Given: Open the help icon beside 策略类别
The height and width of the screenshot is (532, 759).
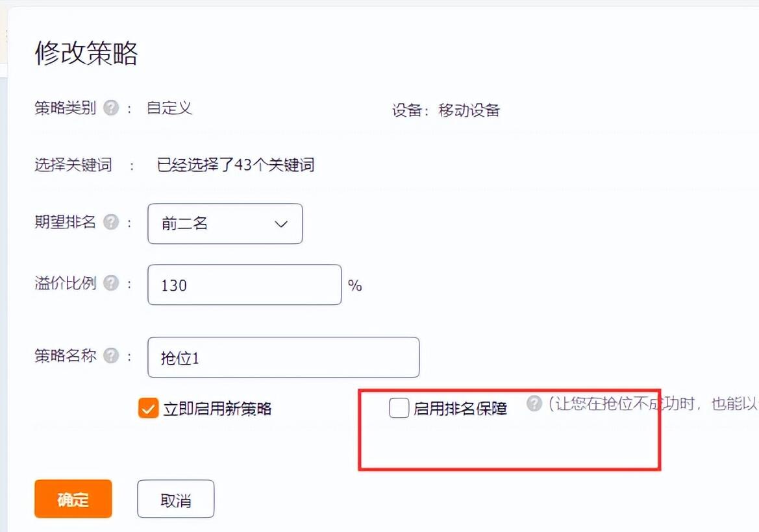Looking at the screenshot, I should pos(111,107).
